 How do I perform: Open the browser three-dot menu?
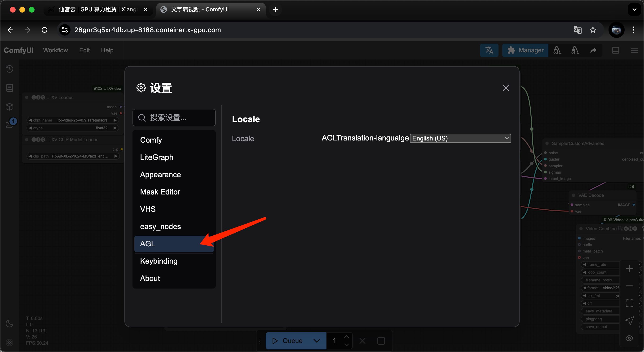(634, 30)
